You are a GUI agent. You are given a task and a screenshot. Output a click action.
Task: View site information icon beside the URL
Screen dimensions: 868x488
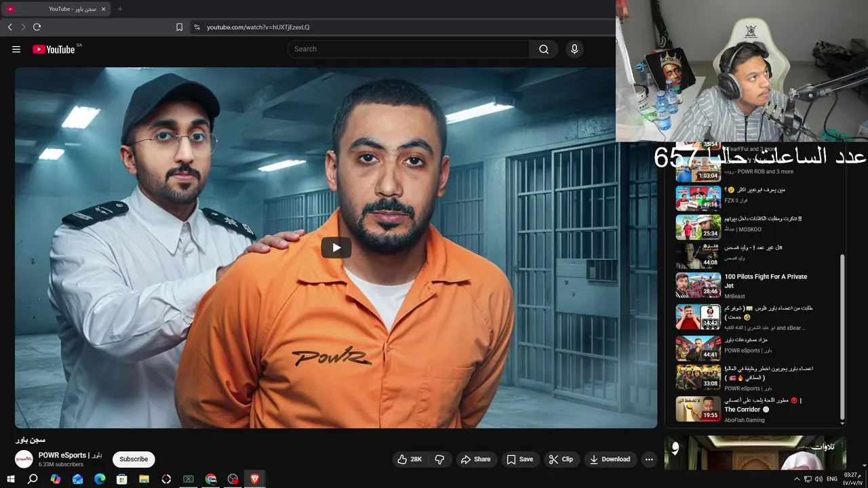pos(197,27)
